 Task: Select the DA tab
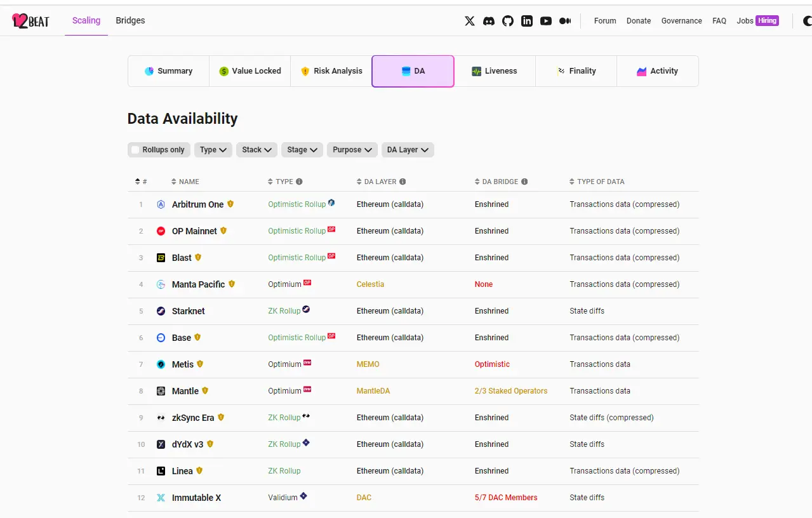[x=413, y=71]
